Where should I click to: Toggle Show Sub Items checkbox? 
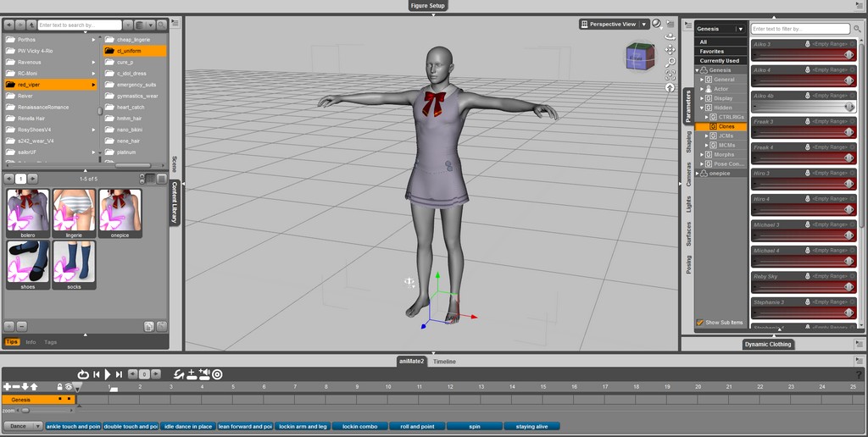[699, 323]
